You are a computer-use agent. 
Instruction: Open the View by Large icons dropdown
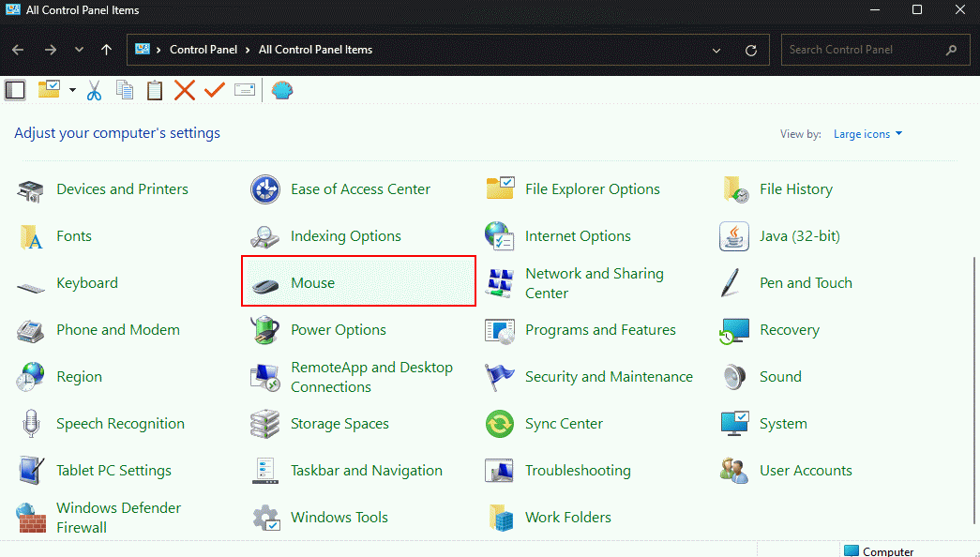pos(867,134)
